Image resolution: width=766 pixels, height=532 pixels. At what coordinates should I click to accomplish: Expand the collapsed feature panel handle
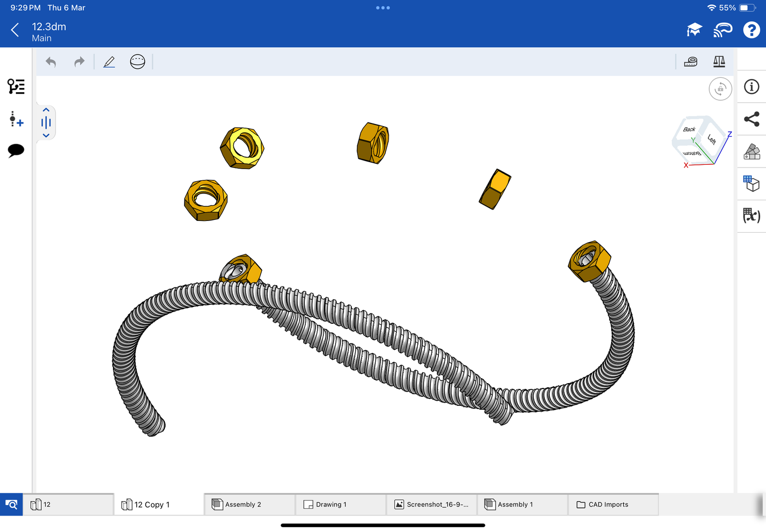[46, 123]
